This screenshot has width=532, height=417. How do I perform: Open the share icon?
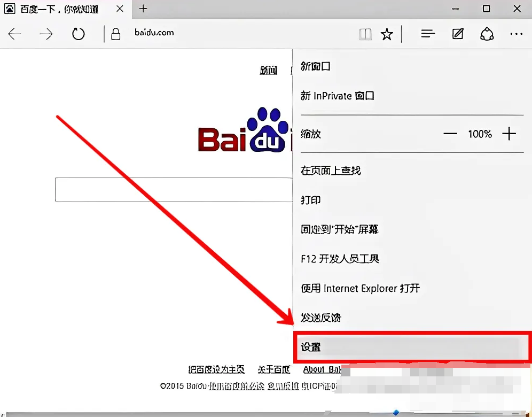[x=487, y=34]
